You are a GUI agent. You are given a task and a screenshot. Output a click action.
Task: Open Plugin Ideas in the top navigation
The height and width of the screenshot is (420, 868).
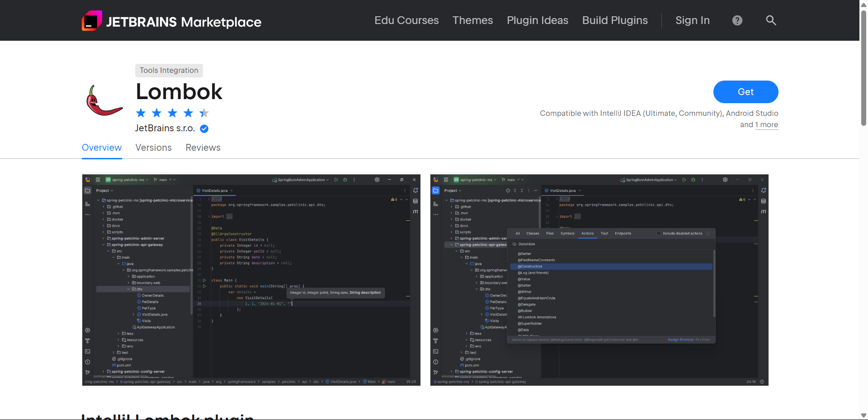538,20
